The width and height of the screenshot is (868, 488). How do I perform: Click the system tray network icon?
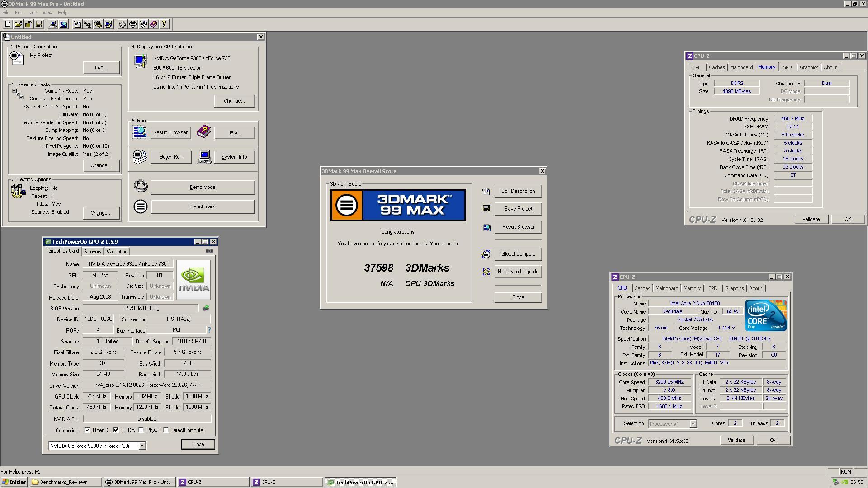point(835,482)
